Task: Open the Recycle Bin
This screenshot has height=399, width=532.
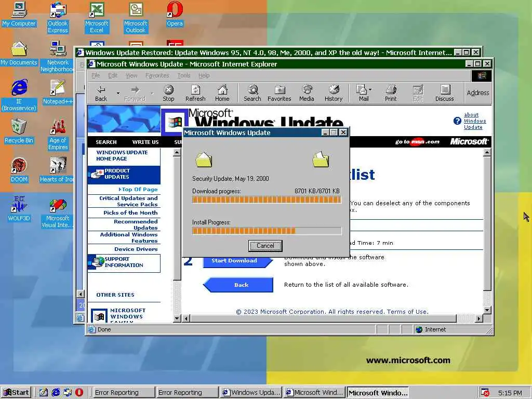Action: (19, 131)
